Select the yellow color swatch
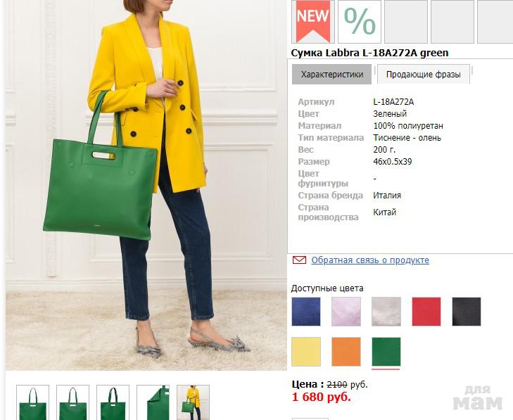Viewport: 513px width, 420px height. click(306, 352)
